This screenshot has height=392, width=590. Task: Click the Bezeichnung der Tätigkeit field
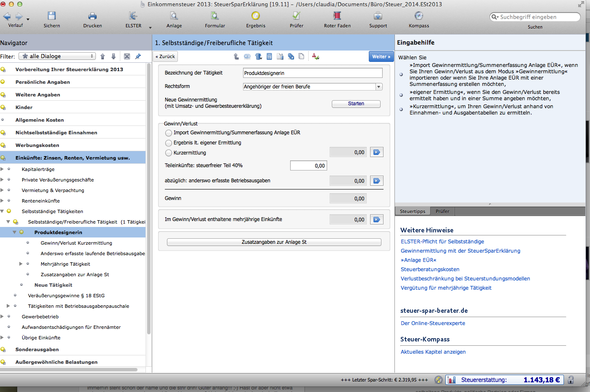pyautogui.click(x=313, y=73)
